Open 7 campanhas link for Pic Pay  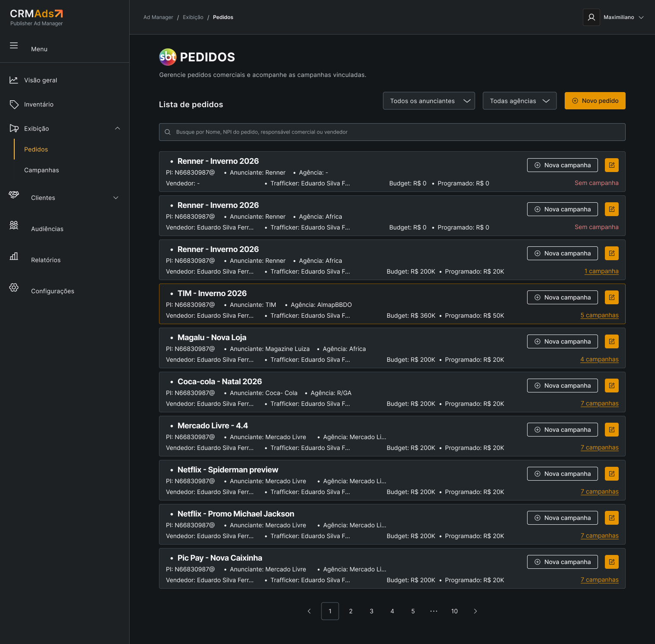coord(600,580)
